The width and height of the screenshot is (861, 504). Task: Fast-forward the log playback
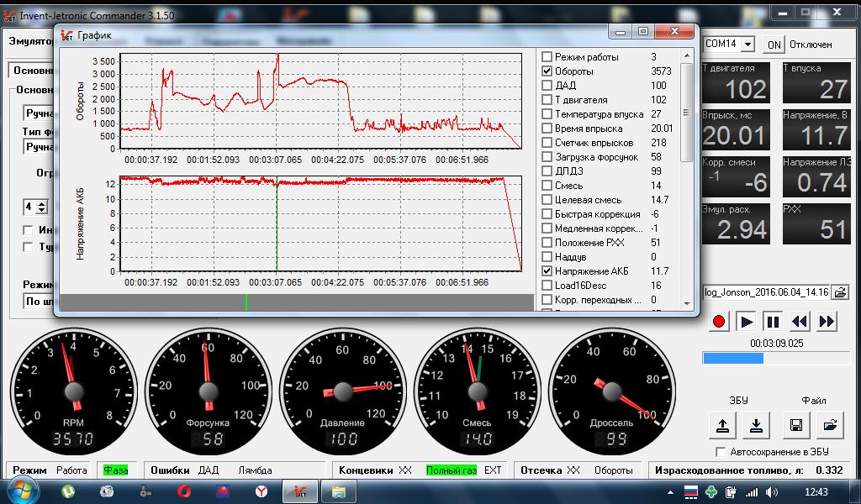[827, 322]
